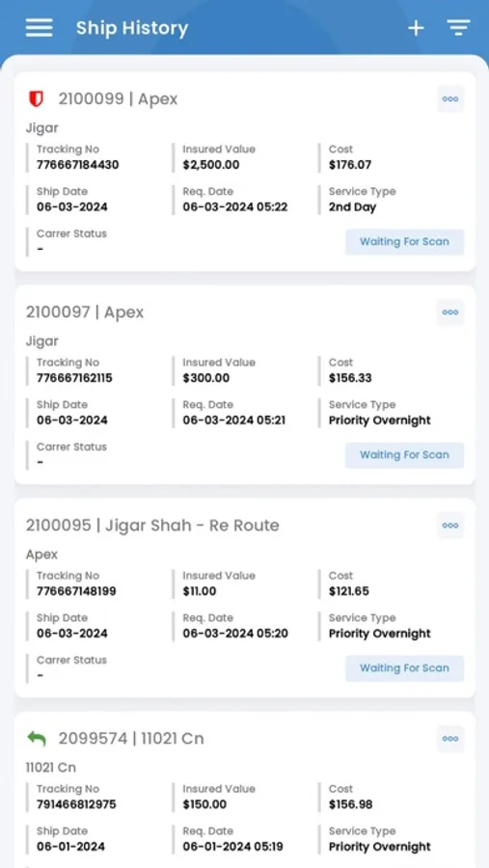
Task: Click insured value $300.00
Action: click(x=206, y=378)
